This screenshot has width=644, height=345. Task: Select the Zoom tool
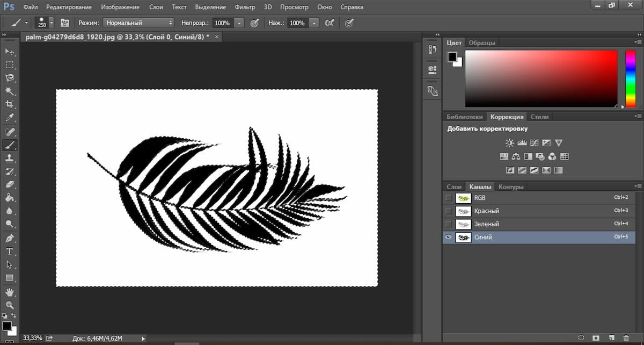10,305
